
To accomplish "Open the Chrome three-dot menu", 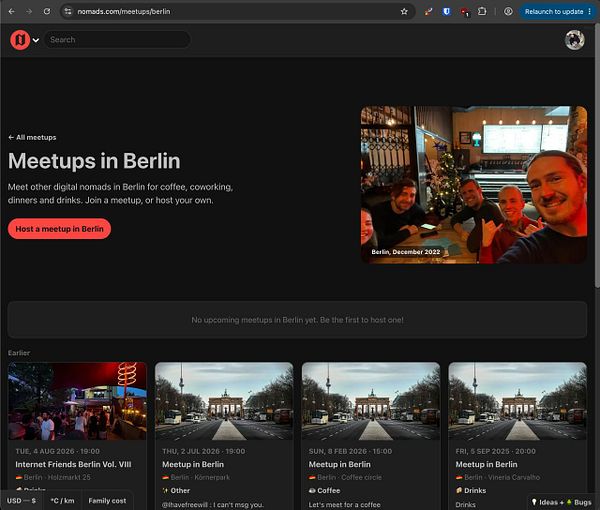I will pyautogui.click(x=590, y=11).
